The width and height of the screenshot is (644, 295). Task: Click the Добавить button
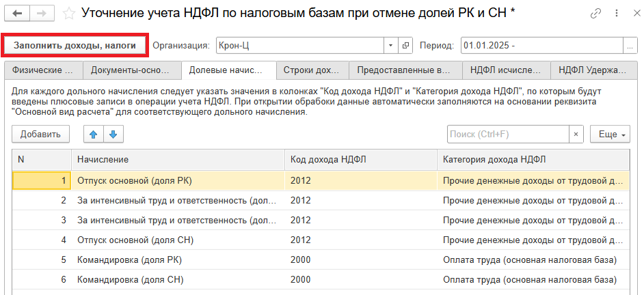[x=40, y=135]
